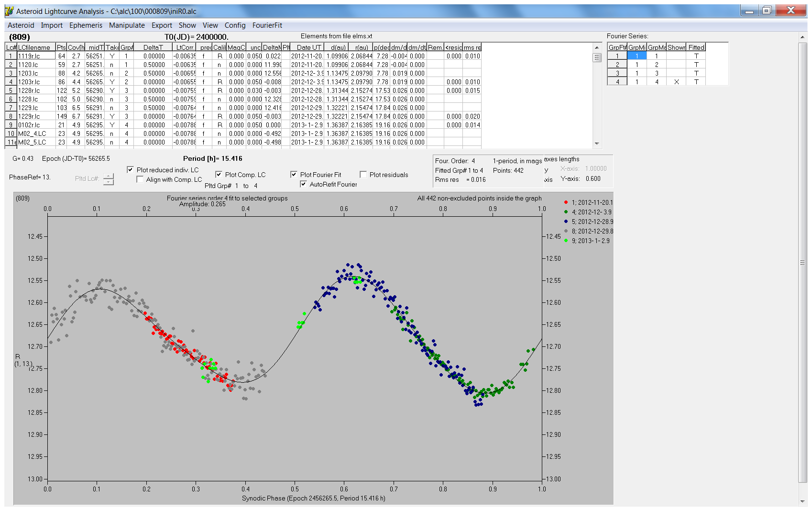Image resolution: width=812 pixels, height=511 pixels.
Task: Click dark green legend entry 4; 2012-12-3.9
Action: 588,212
